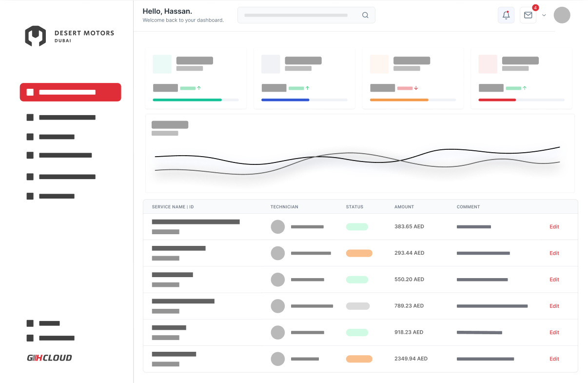This screenshot has height=383, width=588.
Task: Click the '789.23 AED' amount cell
Action: coord(409,306)
